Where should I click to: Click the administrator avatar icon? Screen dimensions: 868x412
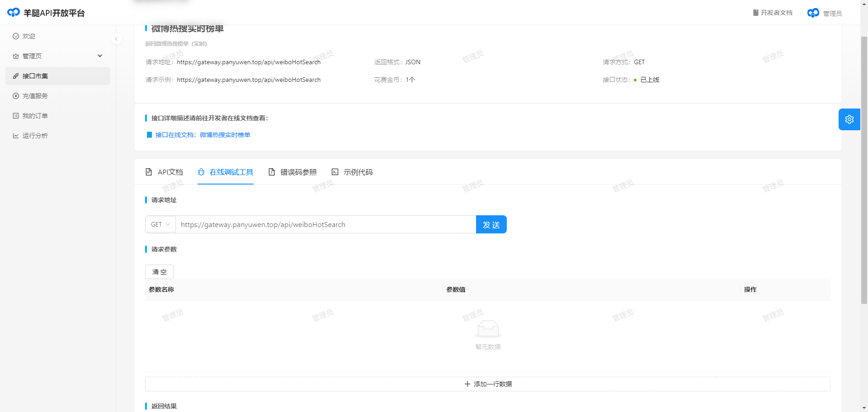click(813, 13)
